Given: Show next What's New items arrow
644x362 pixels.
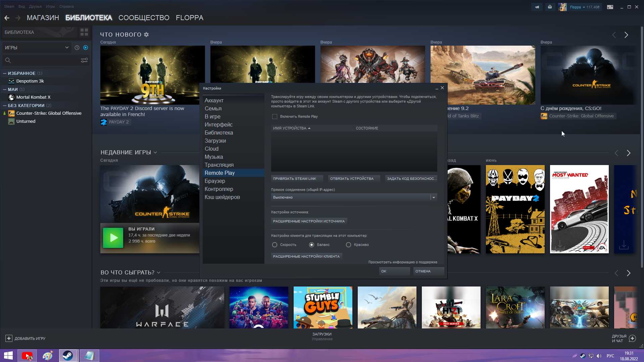Looking at the screenshot, I should [626, 35].
